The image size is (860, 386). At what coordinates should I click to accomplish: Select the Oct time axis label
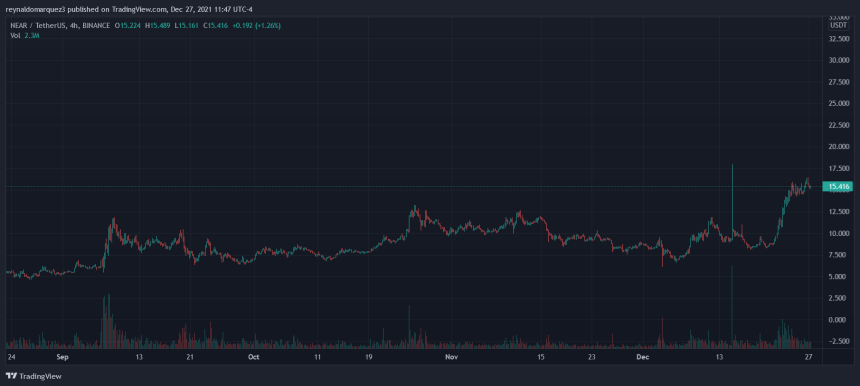coord(253,357)
